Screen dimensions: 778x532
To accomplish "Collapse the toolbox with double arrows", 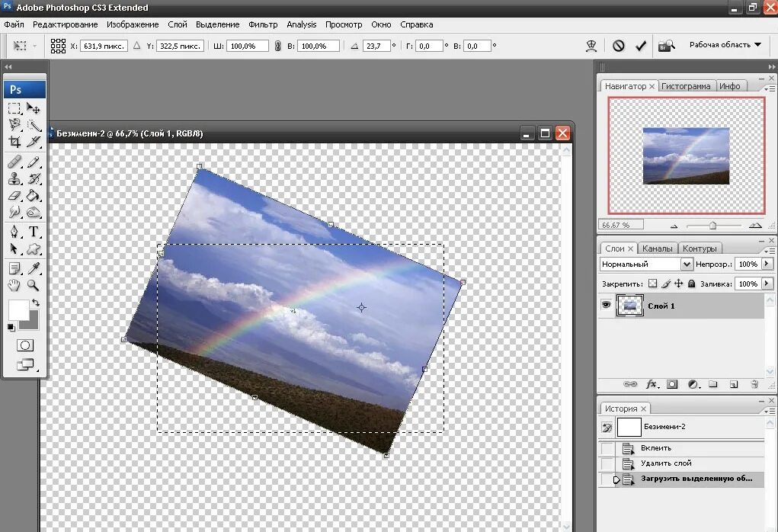I will 8,66.
